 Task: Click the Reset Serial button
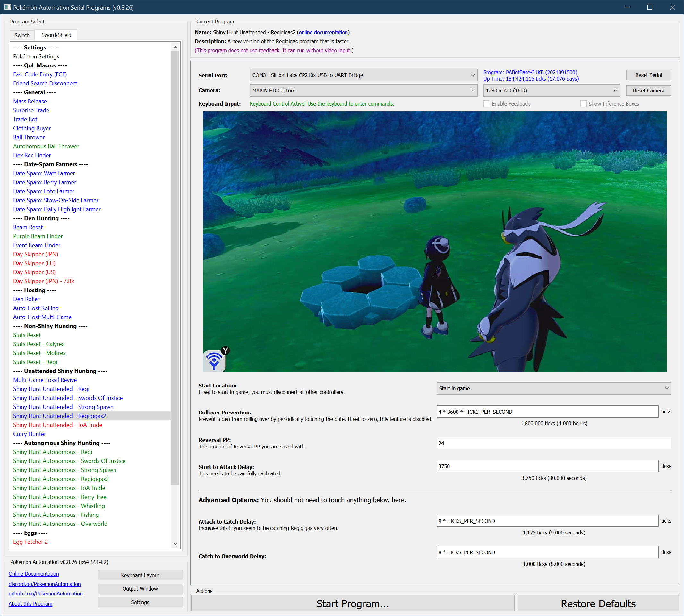(x=648, y=75)
